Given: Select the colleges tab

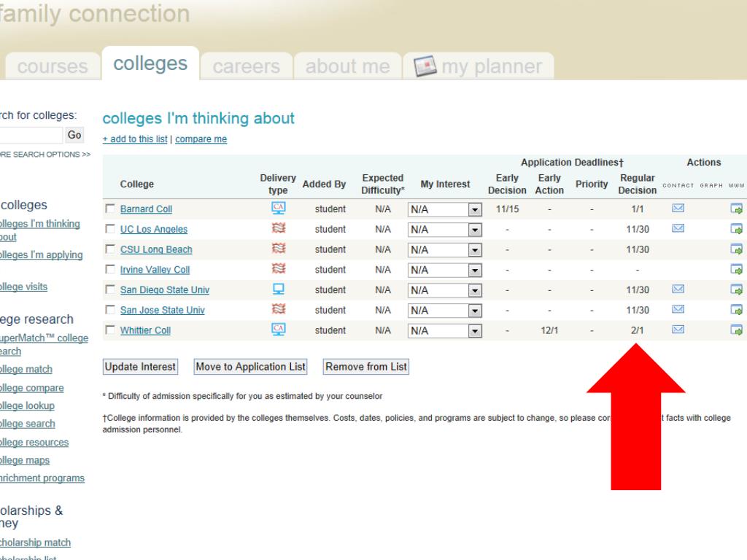Looking at the screenshot, I should click(150, 63).
